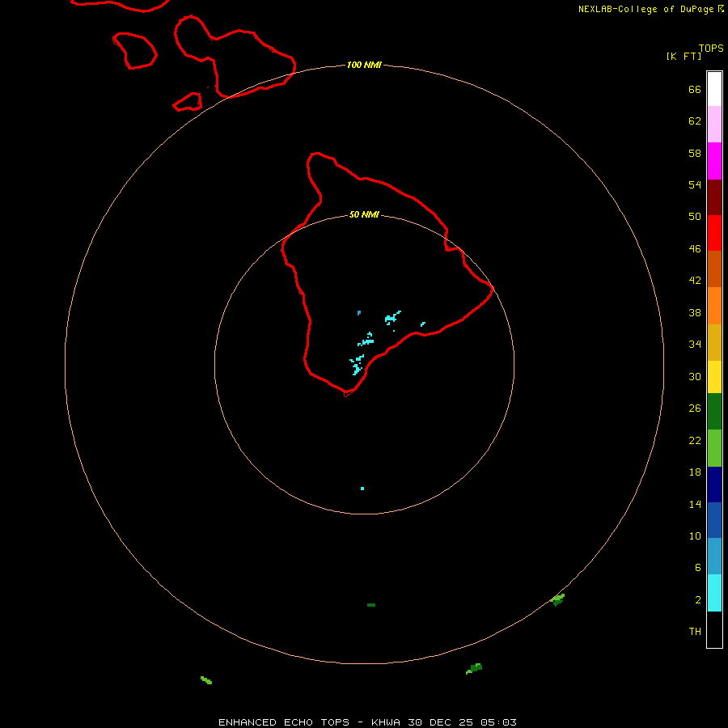Click the '30' legend value
Viewport: 728px width, 728px height.
click(695, 376)
